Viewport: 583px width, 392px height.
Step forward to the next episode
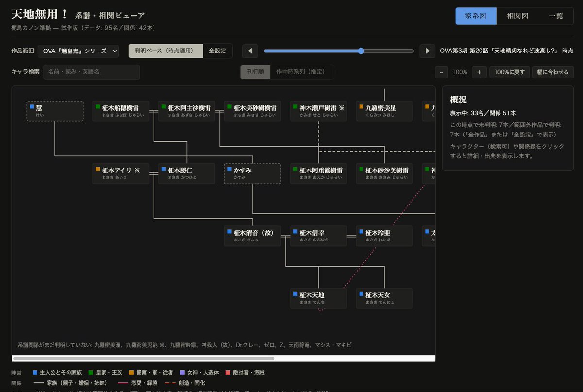428,51
